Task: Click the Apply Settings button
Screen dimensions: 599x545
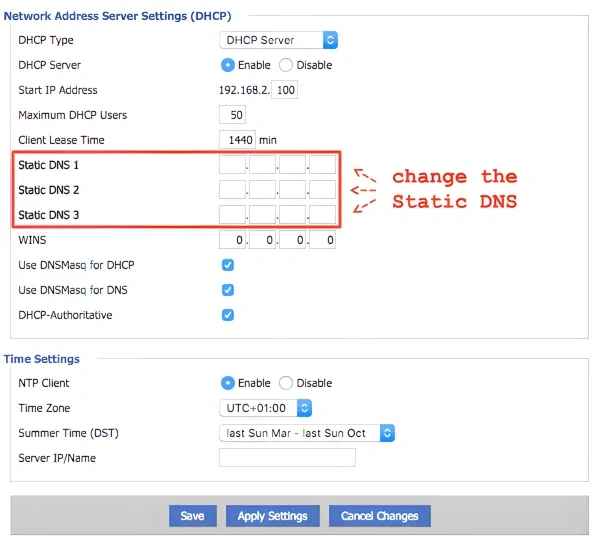Action: [x=273, y=516]
